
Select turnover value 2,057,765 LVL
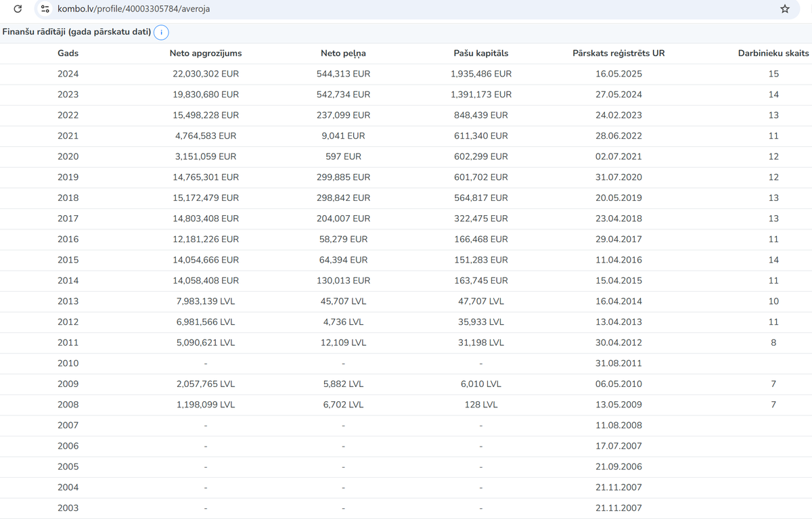[206, 384]
